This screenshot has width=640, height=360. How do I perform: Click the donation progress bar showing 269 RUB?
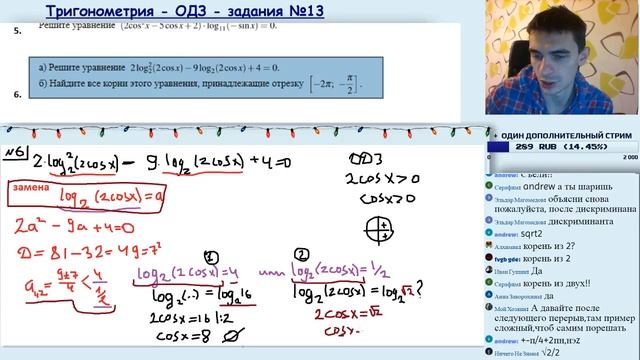[x=562, y=147]
